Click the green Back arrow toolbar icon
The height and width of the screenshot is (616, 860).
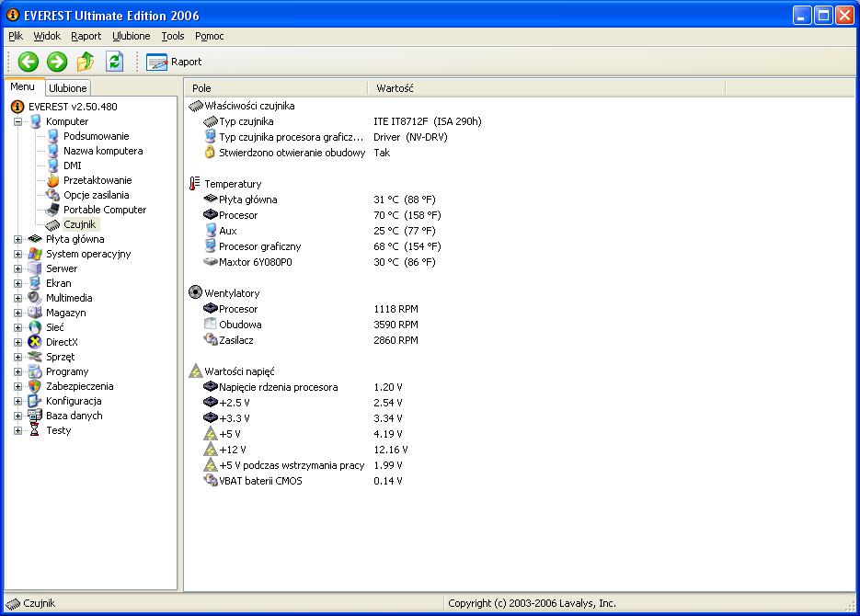pos(28,62)
